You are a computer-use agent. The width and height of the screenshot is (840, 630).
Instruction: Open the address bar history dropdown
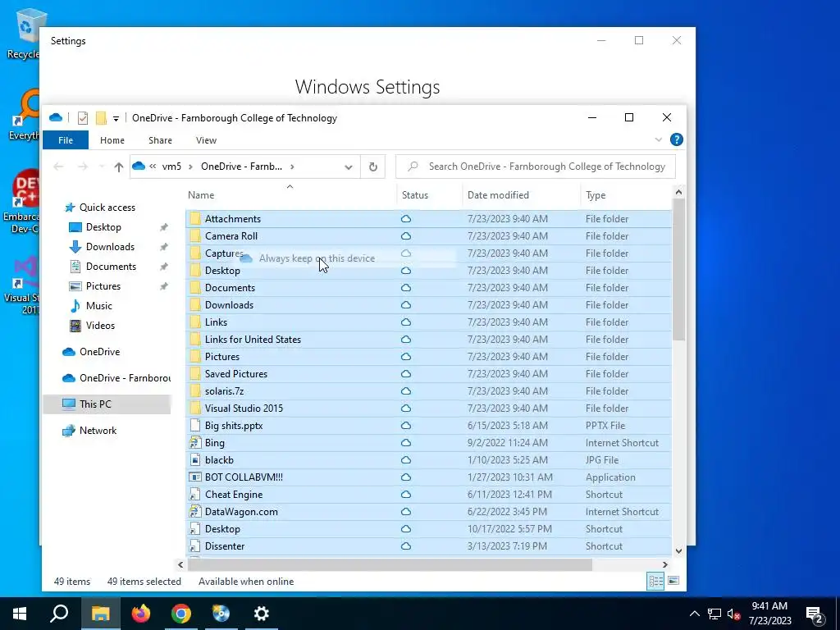coord(348,167)
